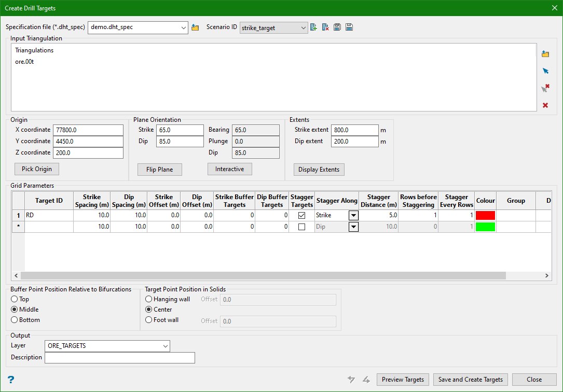
Task: Click the Stagger Along column header
Action: point(337,201)
